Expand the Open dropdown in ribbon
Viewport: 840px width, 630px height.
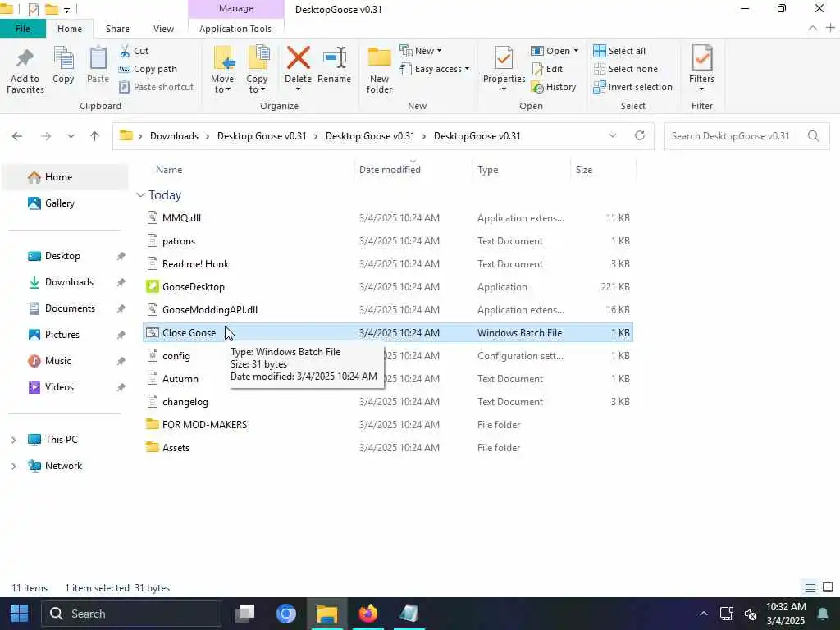tap(555, 51)
